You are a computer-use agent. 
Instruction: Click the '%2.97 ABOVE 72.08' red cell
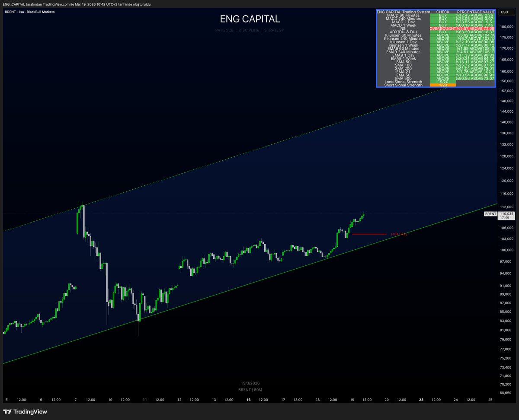pos(475,29)
